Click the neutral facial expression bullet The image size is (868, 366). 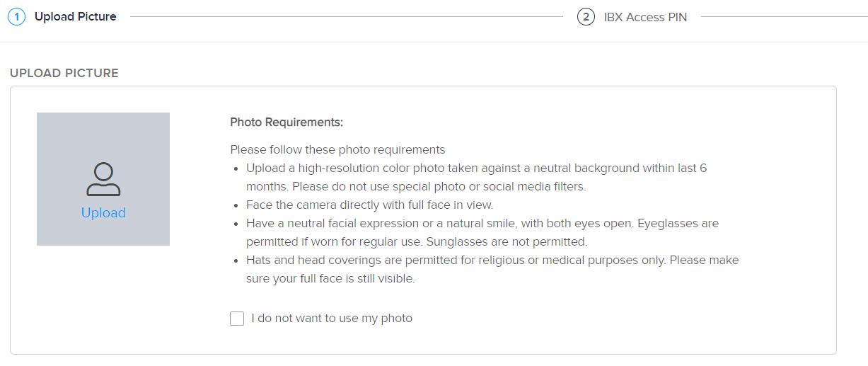(x=482, y=232)
